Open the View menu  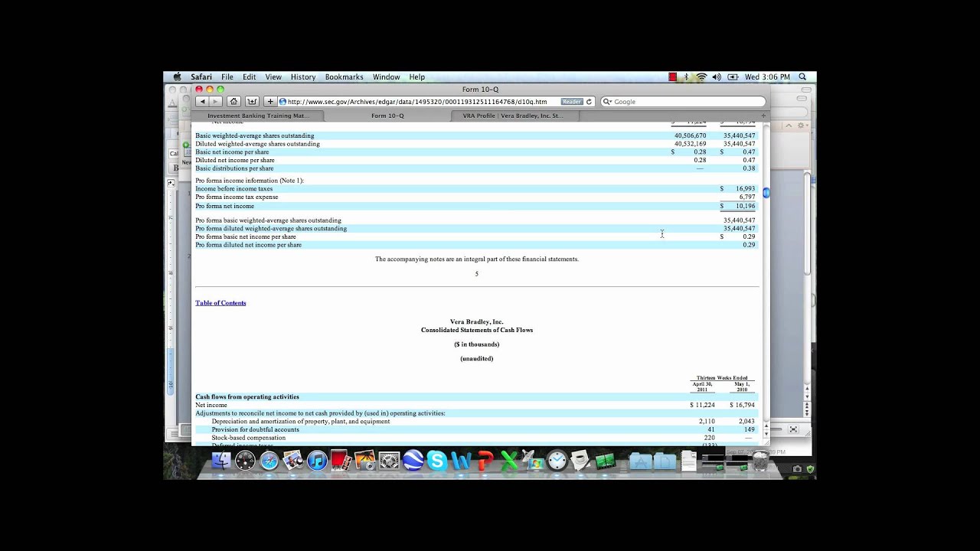[273, 77]
